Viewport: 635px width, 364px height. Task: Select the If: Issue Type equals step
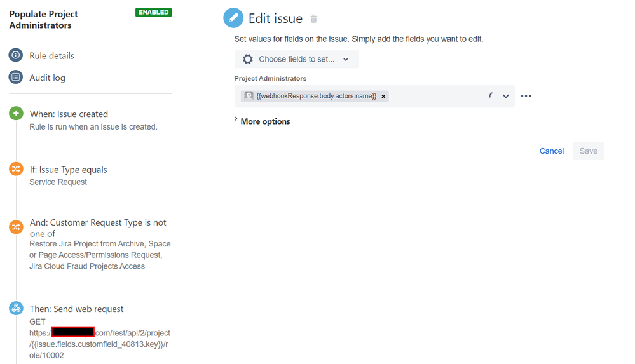pyautogui.click(x=68, y=170)
